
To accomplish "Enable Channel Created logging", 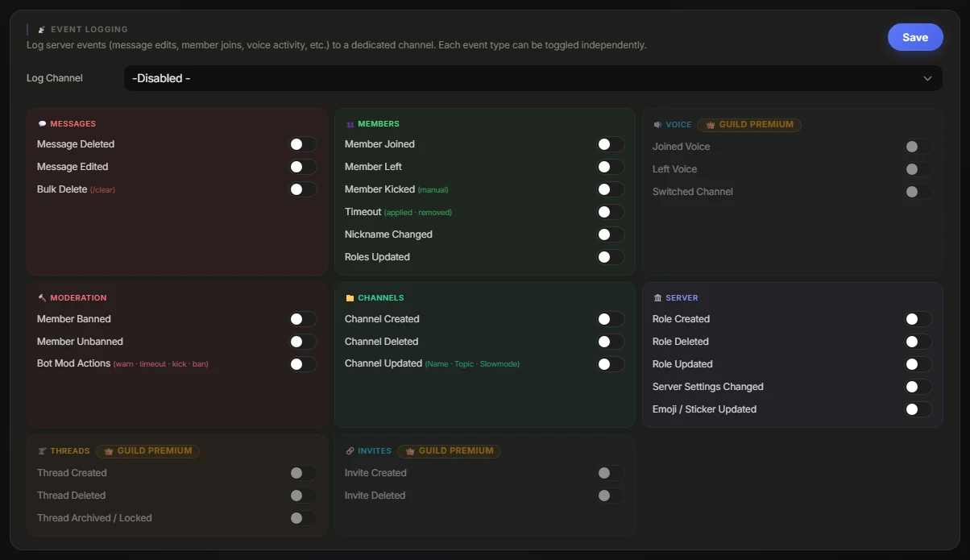I will pos(611,319).
